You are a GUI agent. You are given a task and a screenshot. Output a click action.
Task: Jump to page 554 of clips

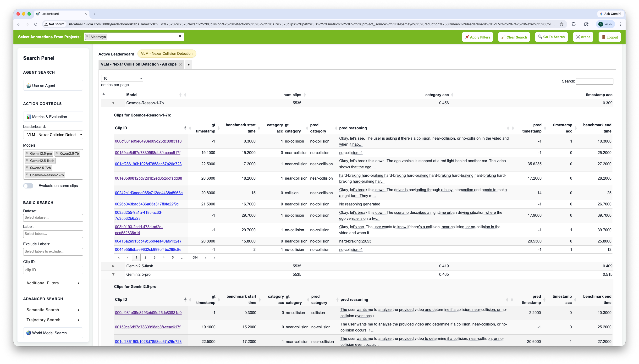195,257
